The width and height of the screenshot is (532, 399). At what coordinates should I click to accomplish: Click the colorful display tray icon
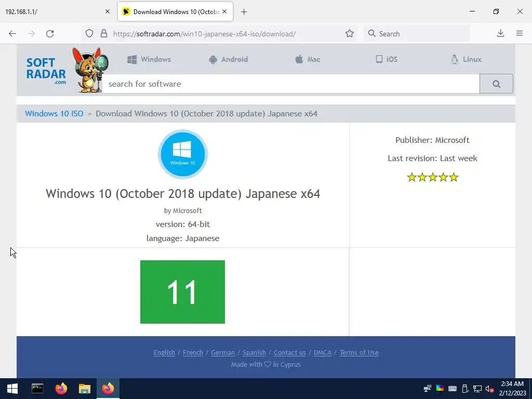coord(440,389)
